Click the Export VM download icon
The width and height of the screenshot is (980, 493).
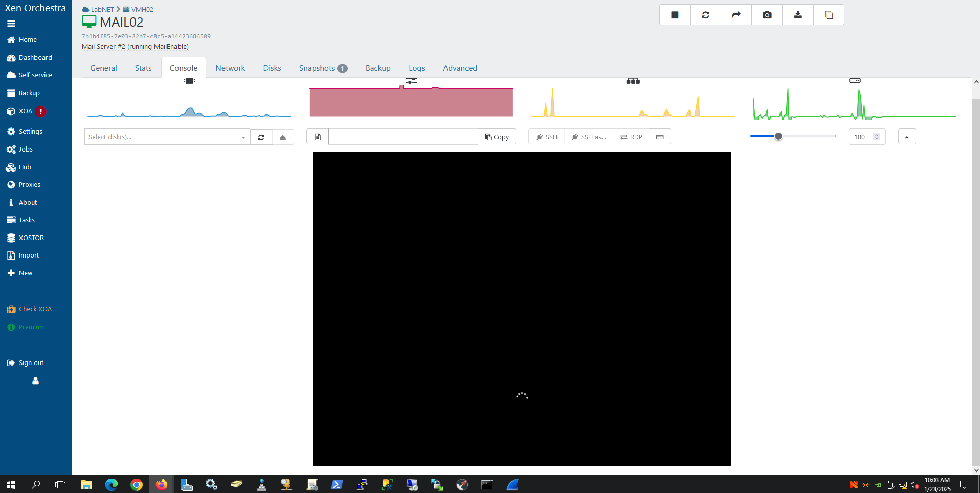pyautogui.click(x=798, y=15)
